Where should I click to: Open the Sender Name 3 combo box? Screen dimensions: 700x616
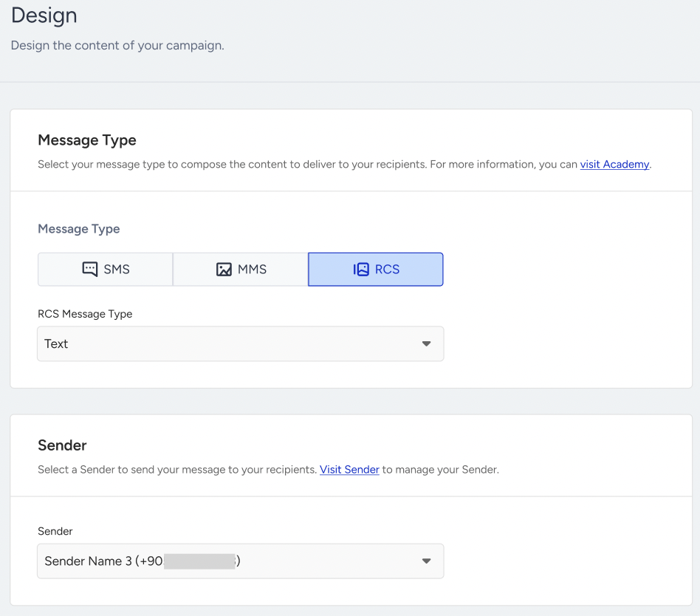pyautogui.click(x=241, y=561)
